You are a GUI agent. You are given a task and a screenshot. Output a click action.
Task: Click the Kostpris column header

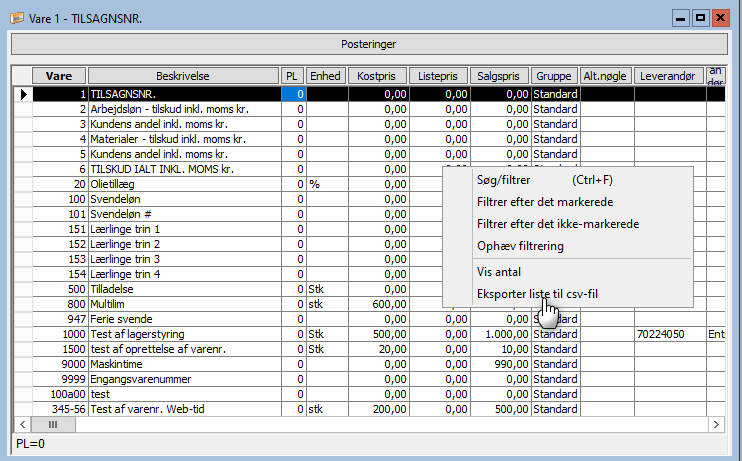point(379,76)
